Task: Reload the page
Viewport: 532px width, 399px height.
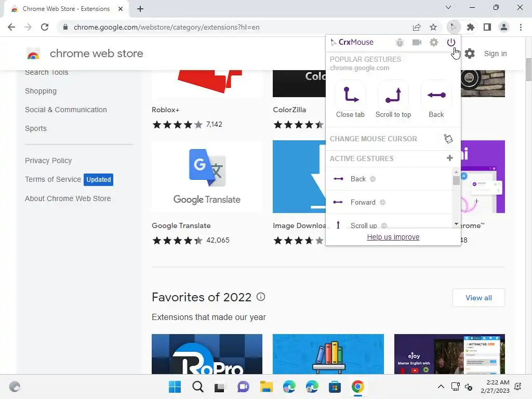Action: click(45, 27)
